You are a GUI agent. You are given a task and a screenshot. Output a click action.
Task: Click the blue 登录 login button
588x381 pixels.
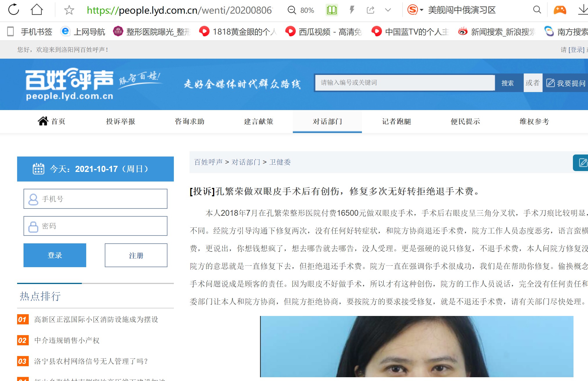pos(55,255)
